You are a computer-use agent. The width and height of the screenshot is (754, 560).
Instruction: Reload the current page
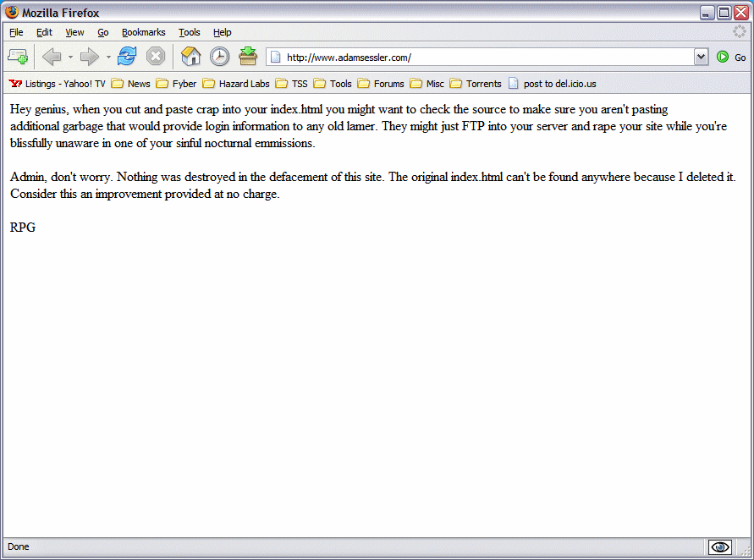click(127, 56)
